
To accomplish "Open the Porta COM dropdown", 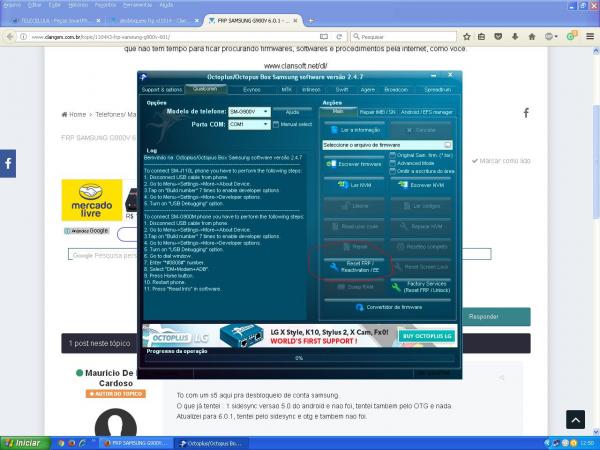I will click(x=249, y=124).
